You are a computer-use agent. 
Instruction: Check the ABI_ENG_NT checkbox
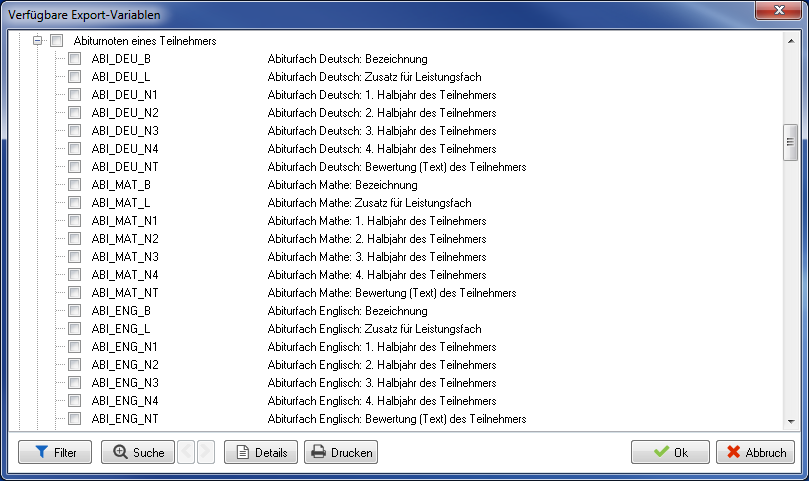tap(74, 419)
